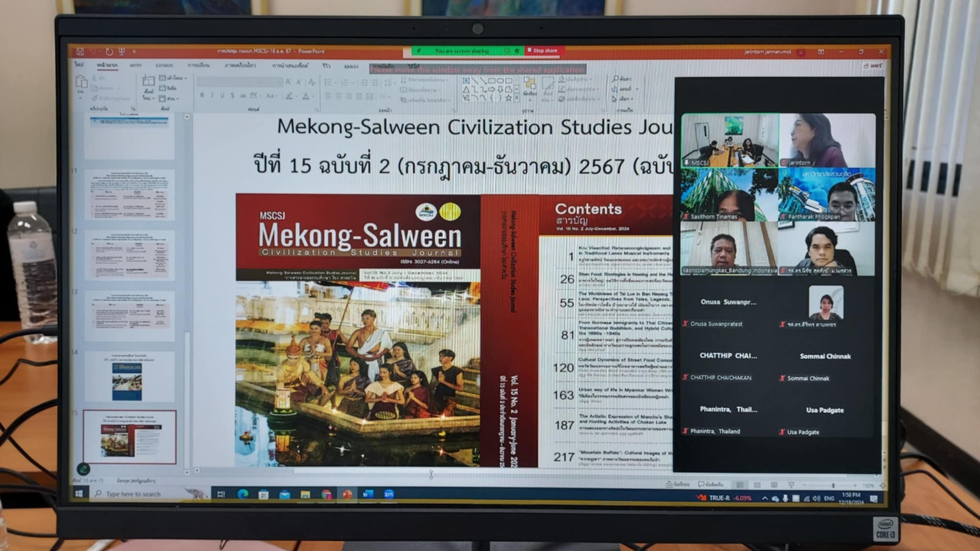
Task: Open the Animations ribbon tab
Action: point(240,65)
